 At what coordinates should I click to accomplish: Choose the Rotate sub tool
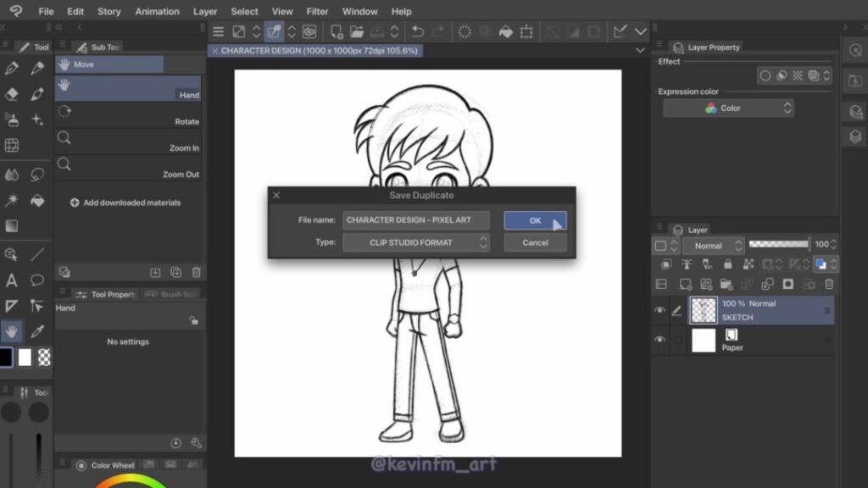(128, 116)
